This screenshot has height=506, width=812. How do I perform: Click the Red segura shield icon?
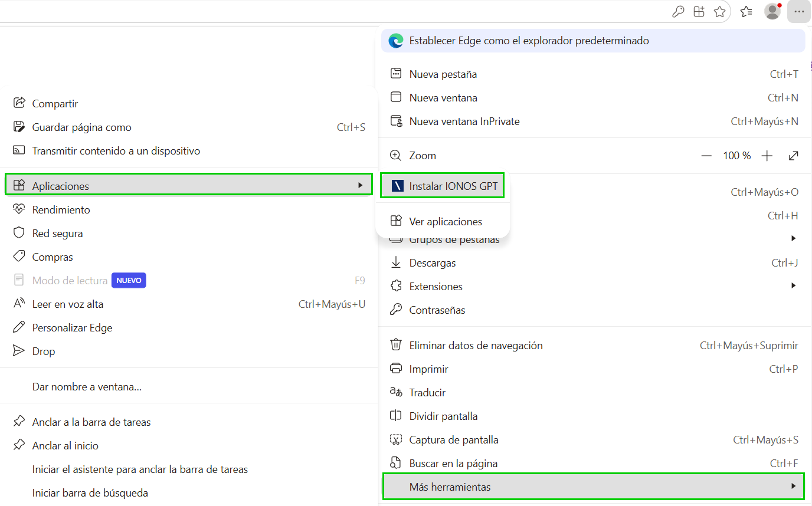(19, 233)
